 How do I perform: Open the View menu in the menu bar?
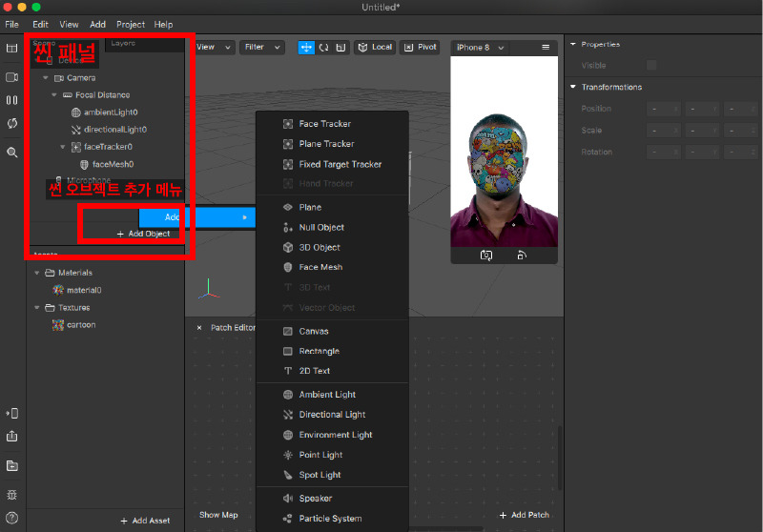[x=69, y=25]
